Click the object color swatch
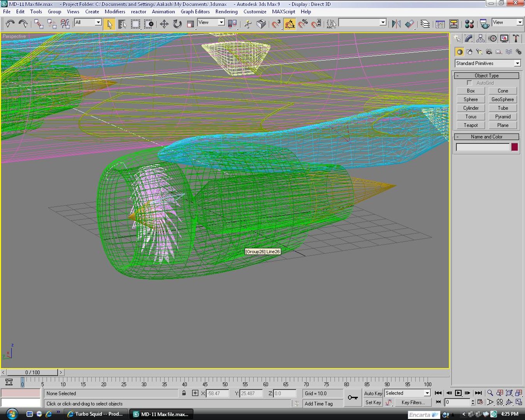Image resolution: width=525 pixels, height=420 pixels. pos(514,147)
